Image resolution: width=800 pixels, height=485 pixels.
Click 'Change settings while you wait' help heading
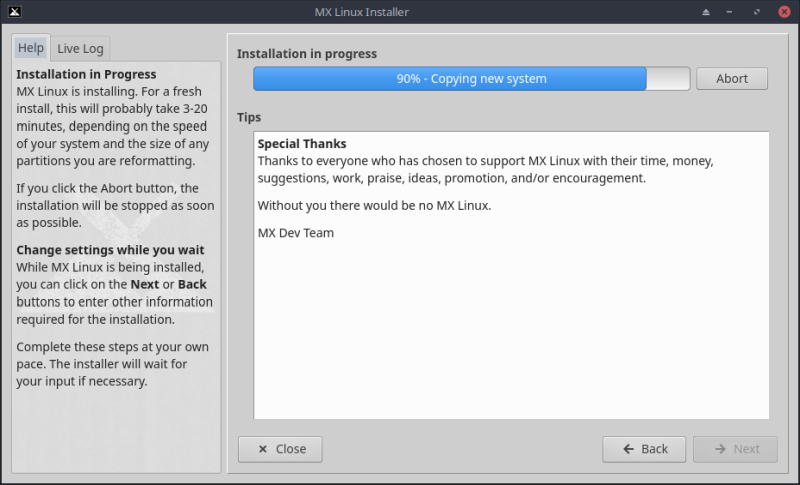[x=110, y=250]
